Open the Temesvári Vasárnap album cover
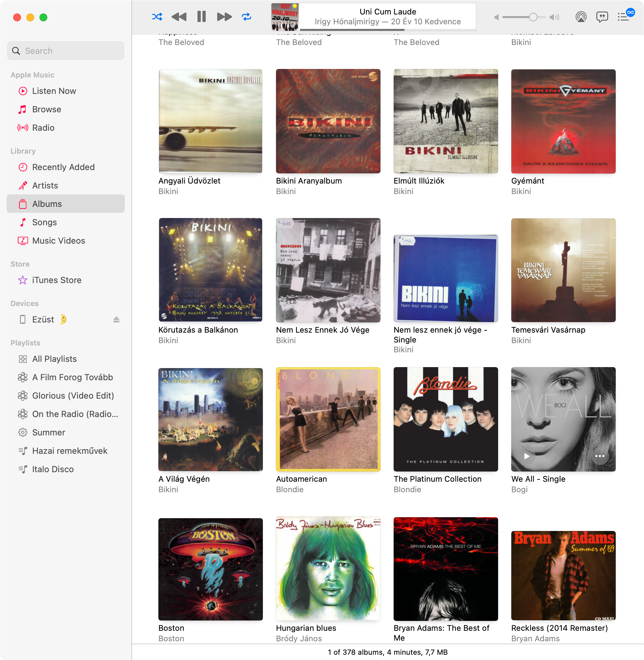Viewport: 644px width, 660px height. coord(563,270)
